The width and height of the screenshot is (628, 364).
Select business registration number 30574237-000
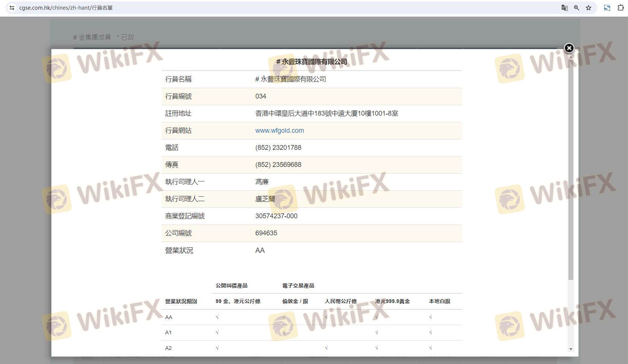click(276, 216)
